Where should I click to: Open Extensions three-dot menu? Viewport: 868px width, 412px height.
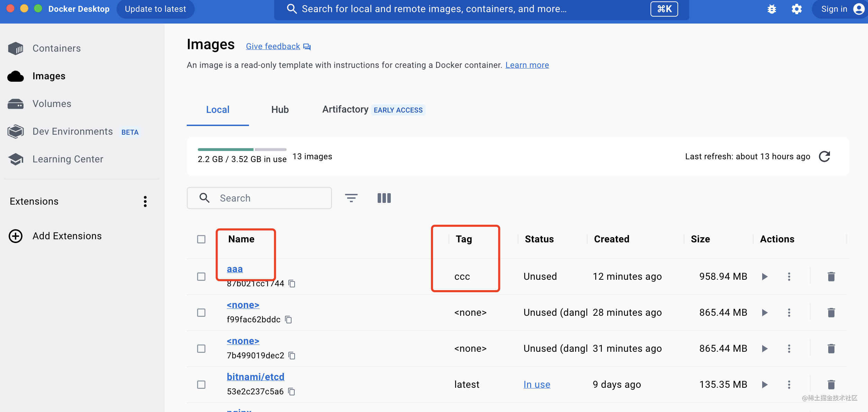[x=145, y=201]
